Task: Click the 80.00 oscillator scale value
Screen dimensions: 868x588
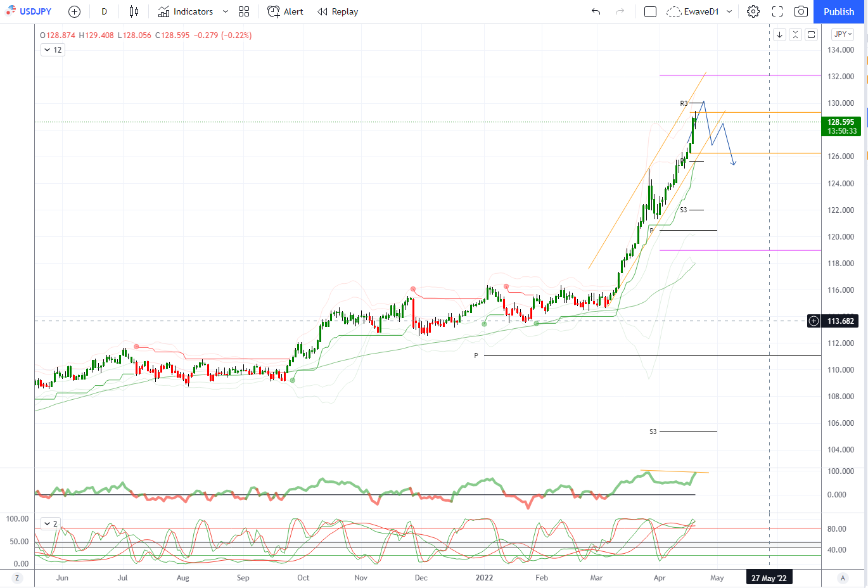Action: coord(836,529)
